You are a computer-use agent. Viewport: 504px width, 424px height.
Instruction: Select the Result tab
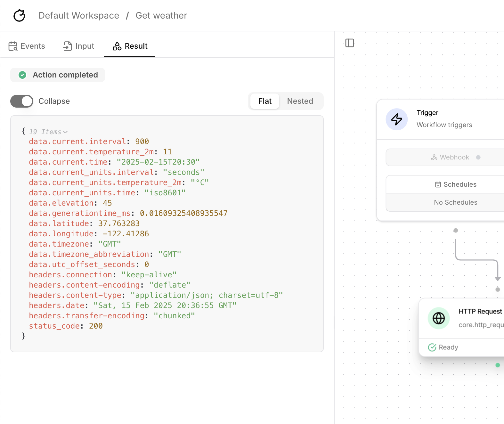pos(130,46)
